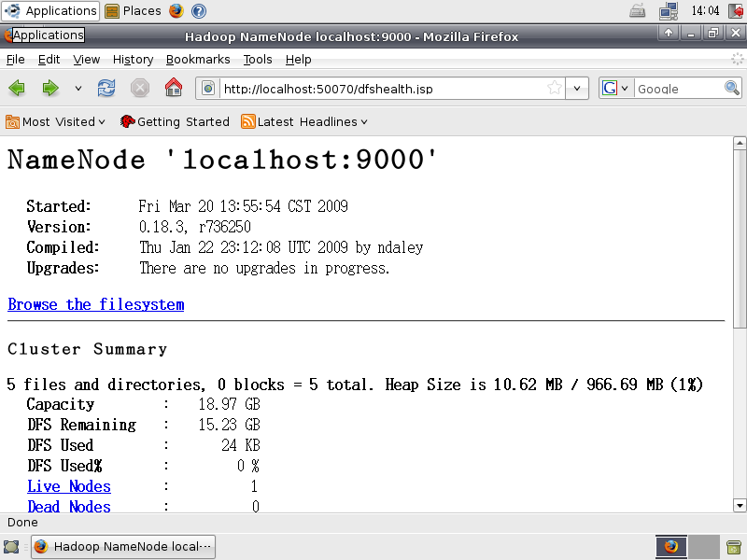Click the vertical scrollbar thumb
The height and width of the screenshot is (560, 747).
point(740,239)
